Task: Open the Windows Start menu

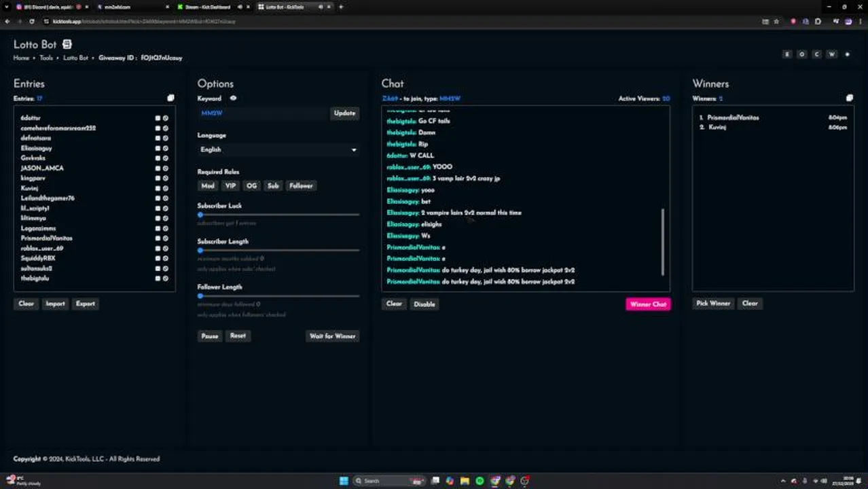Action: (344, 481)
